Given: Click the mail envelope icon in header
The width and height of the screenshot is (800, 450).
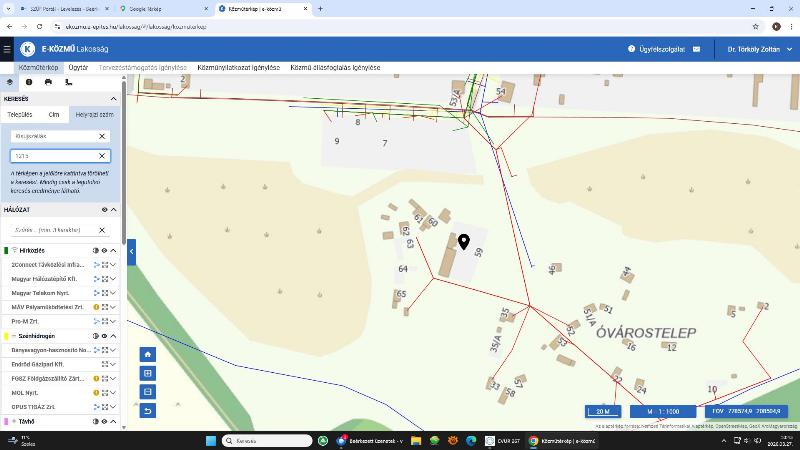Looking at the screenshot, I should pyautogui.click(x=696, y=48).
